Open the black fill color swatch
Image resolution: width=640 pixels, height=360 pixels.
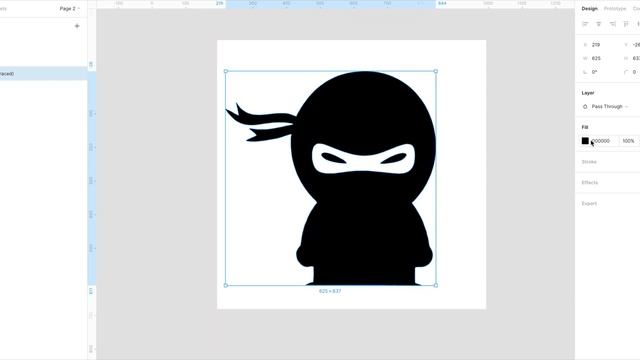coord(585,141)
